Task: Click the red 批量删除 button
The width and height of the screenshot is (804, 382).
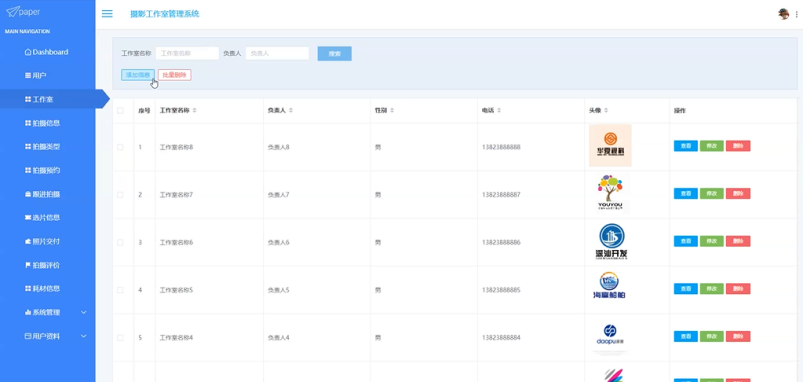Action: pos(174,75)
